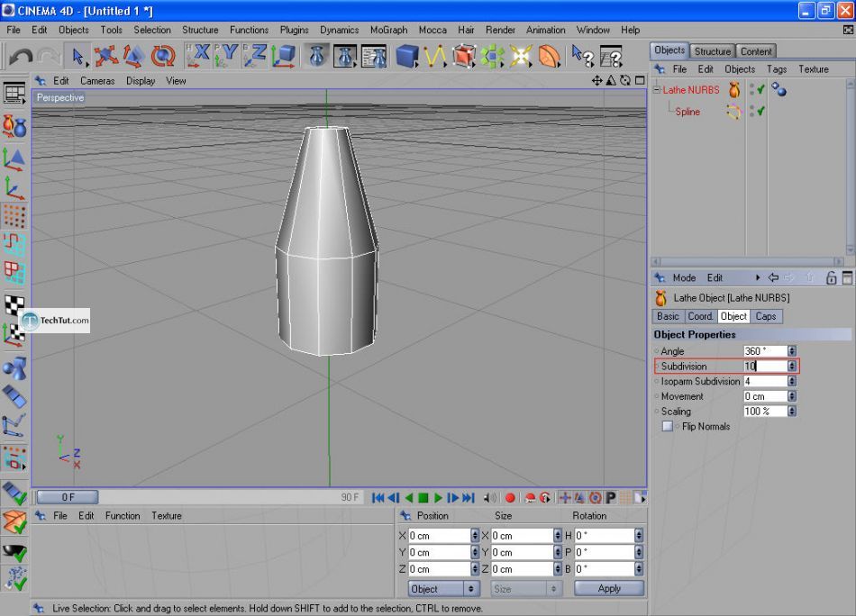Open Render Settings

(x=374, y=56)
